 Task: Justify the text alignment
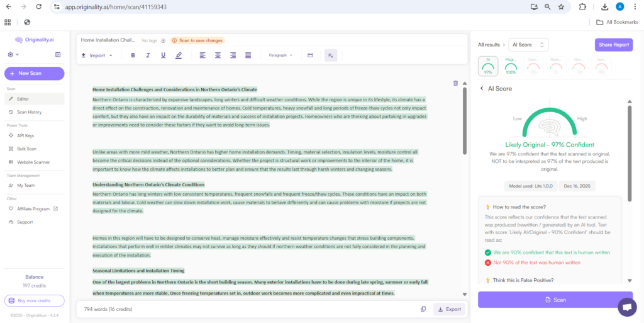pyautogui.click(x=248, y=55)
